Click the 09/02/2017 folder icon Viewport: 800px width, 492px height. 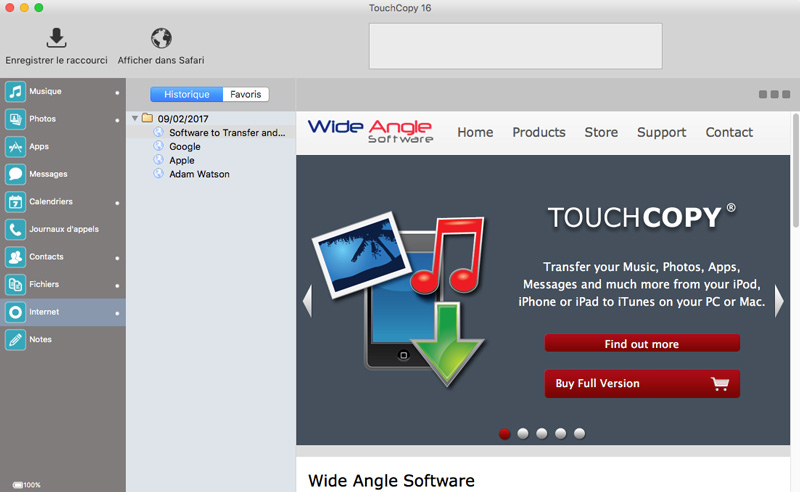(147, 118)
